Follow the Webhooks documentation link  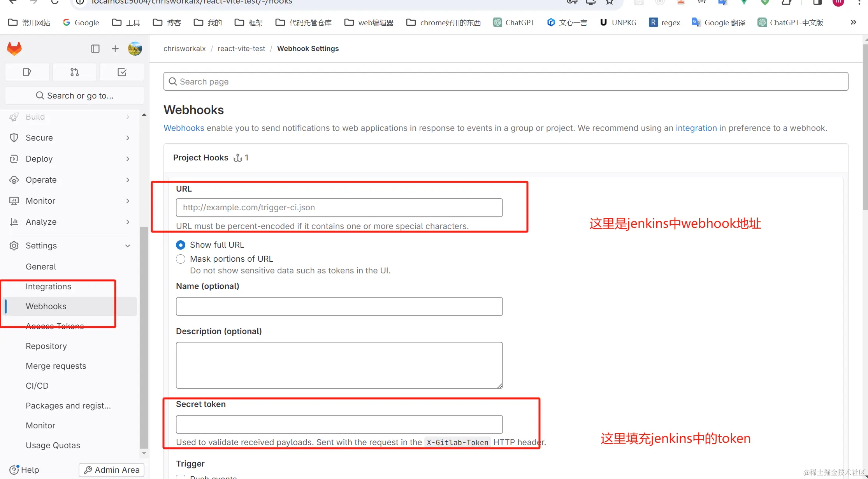coord(184,128)
